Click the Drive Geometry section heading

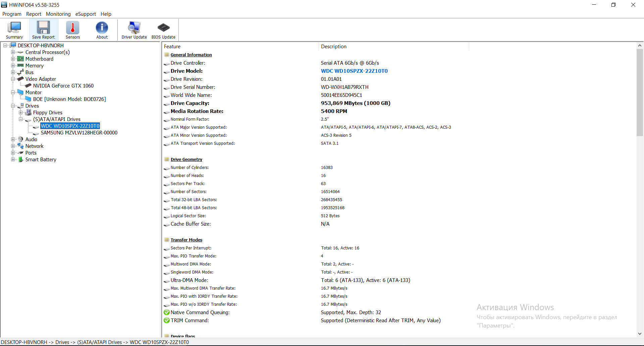pos(186,160)
